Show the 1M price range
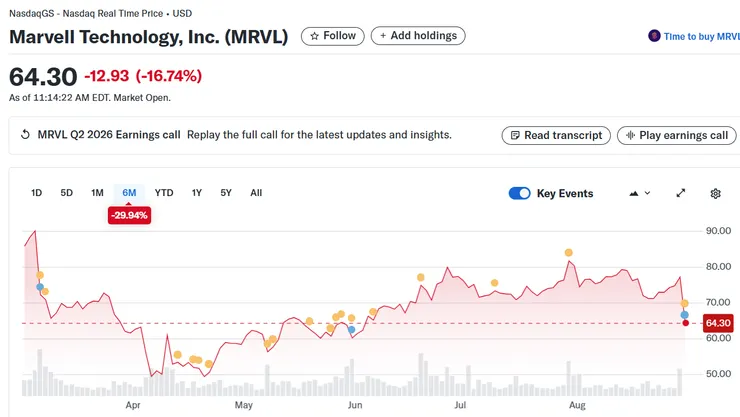The image size is (740, 417). [x=97, y=193]
